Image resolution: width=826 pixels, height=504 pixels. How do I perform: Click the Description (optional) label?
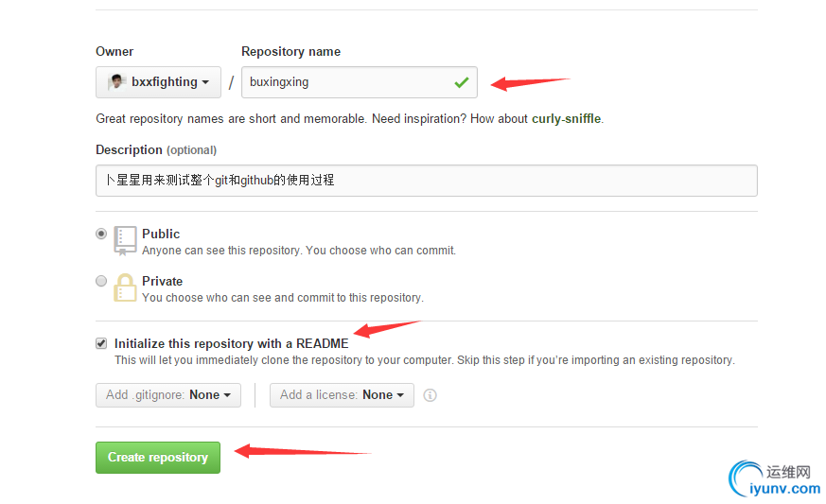coord(156,150)
